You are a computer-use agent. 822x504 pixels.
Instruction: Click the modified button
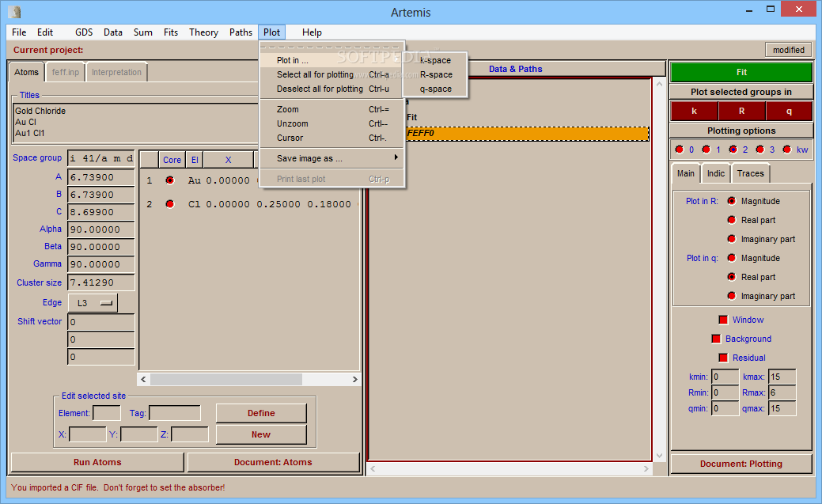click(x=789, y=50)
